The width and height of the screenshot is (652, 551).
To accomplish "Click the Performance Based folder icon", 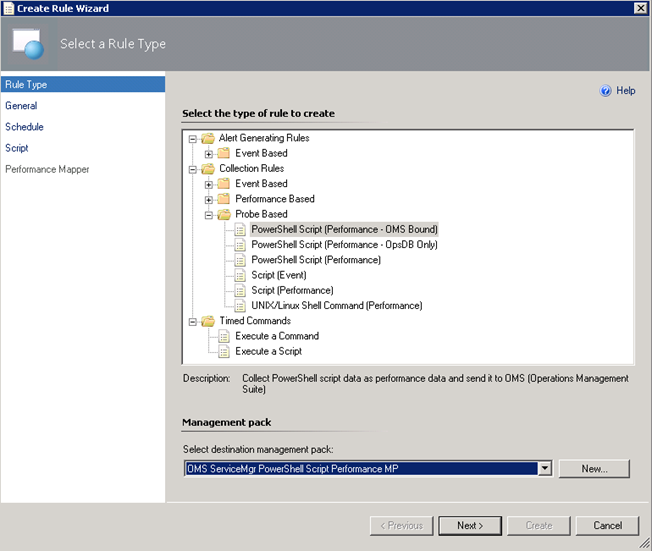I will click(224, 199).
